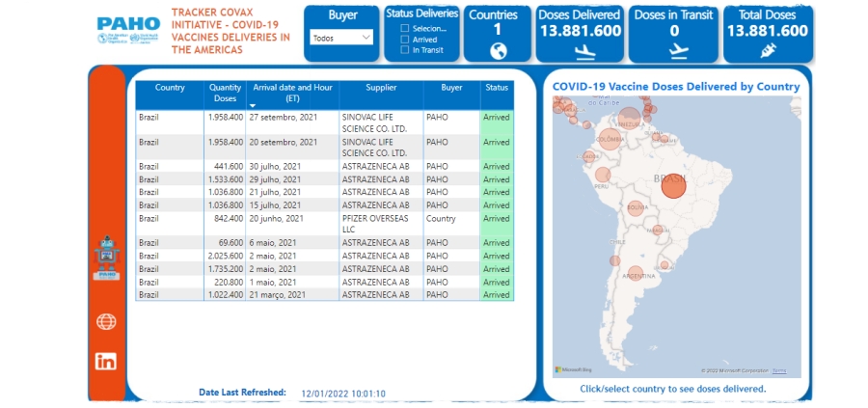Click the PAHO logo
This screenshot has width=868, height=408.
pos(128,31)
